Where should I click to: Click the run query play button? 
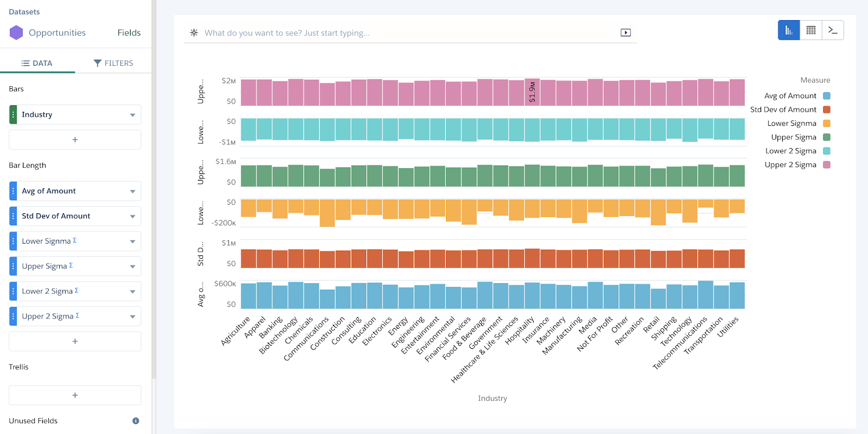point(626,33)
